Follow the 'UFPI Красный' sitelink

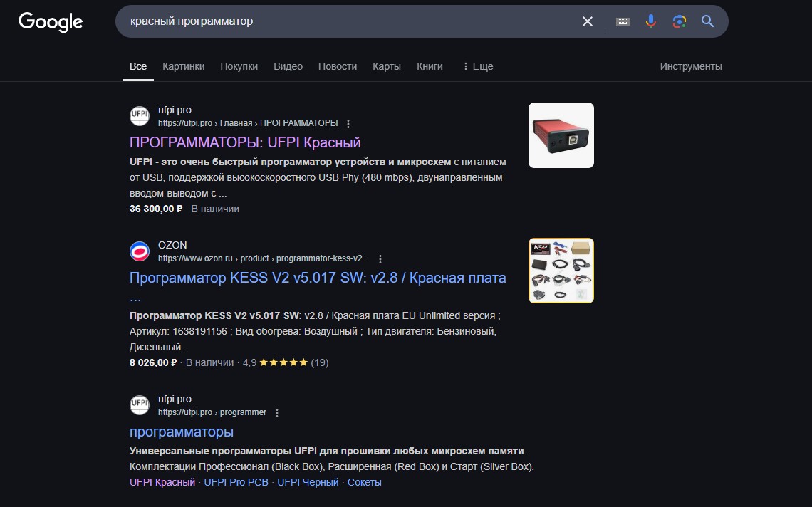[x=162, y=482]
